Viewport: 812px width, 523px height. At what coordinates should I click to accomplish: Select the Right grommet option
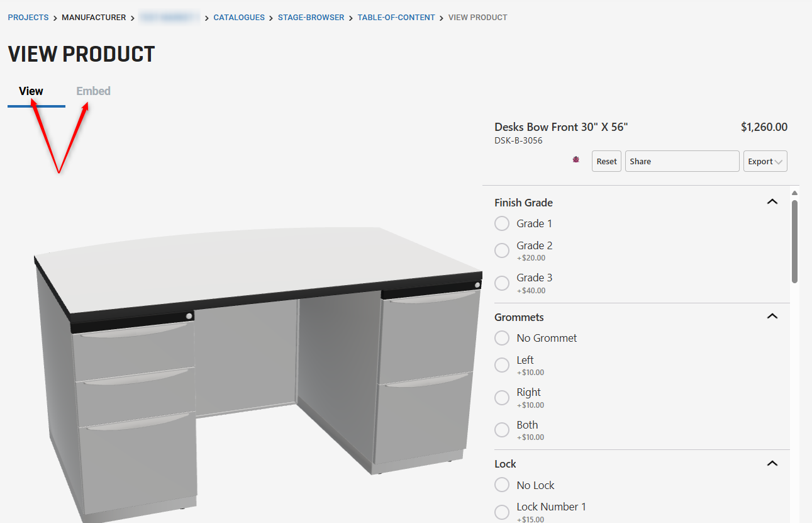(x=502, y=397)
